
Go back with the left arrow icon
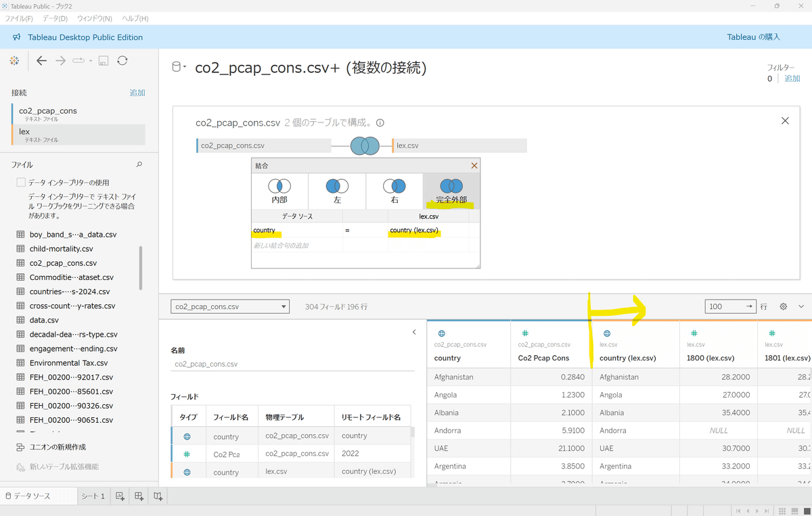coord(42,61)
